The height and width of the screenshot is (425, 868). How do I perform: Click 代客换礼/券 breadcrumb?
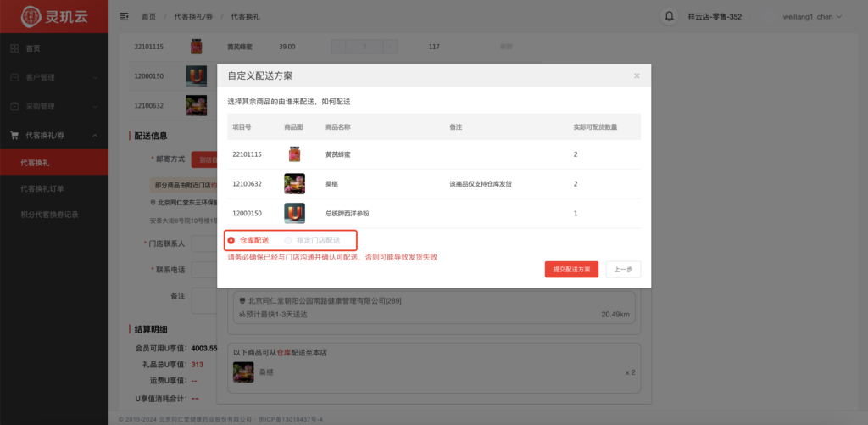(x=193, y=17)
